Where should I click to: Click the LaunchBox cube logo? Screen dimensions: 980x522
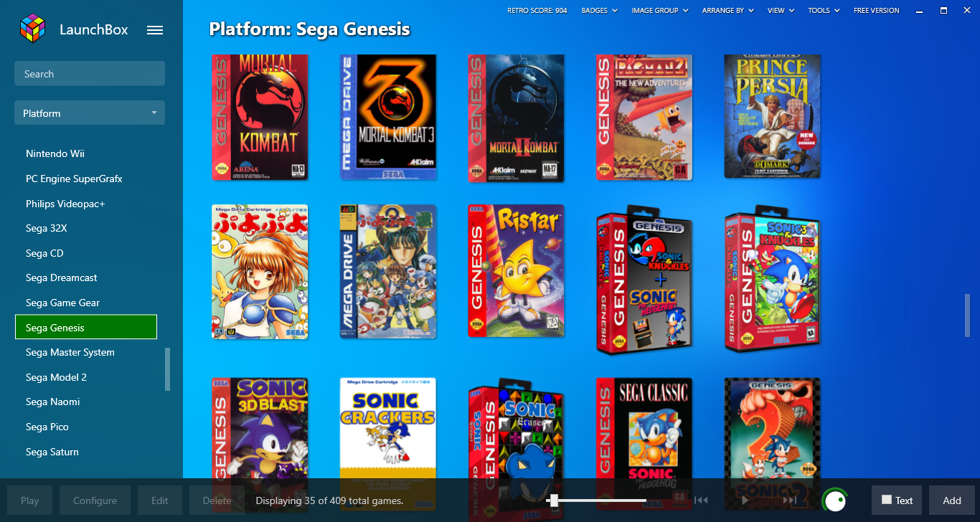(x=32, y=29)
